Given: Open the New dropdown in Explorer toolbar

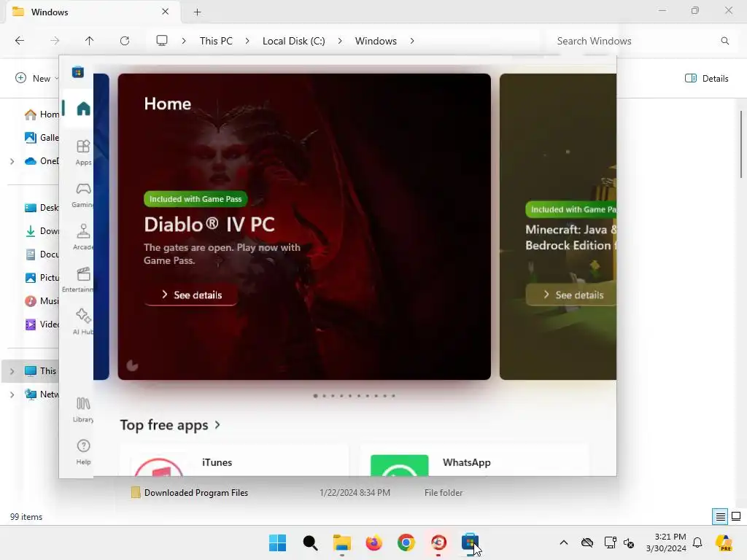Looking at the screenshot, I should tap(37, 78).
